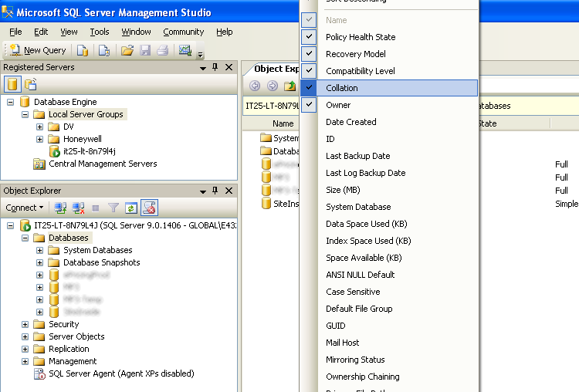Click the New Query toolbar button

coord(38,50)
